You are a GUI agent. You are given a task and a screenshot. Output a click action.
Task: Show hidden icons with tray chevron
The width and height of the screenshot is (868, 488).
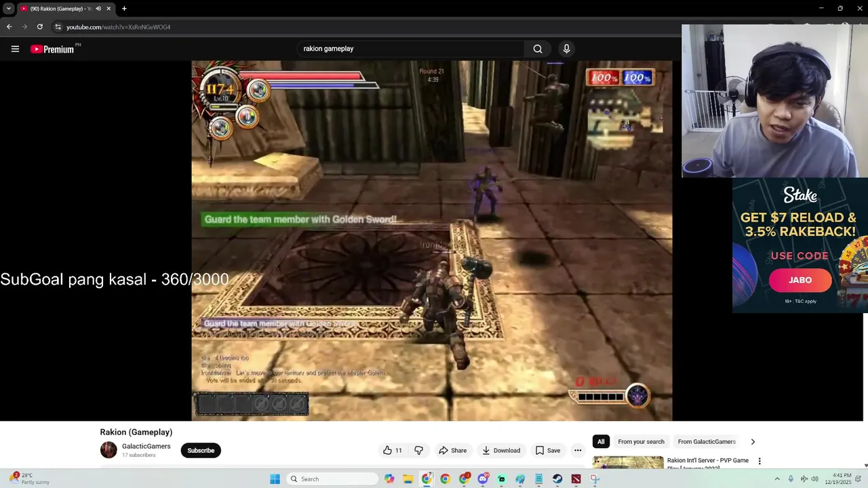pos(777,479)
